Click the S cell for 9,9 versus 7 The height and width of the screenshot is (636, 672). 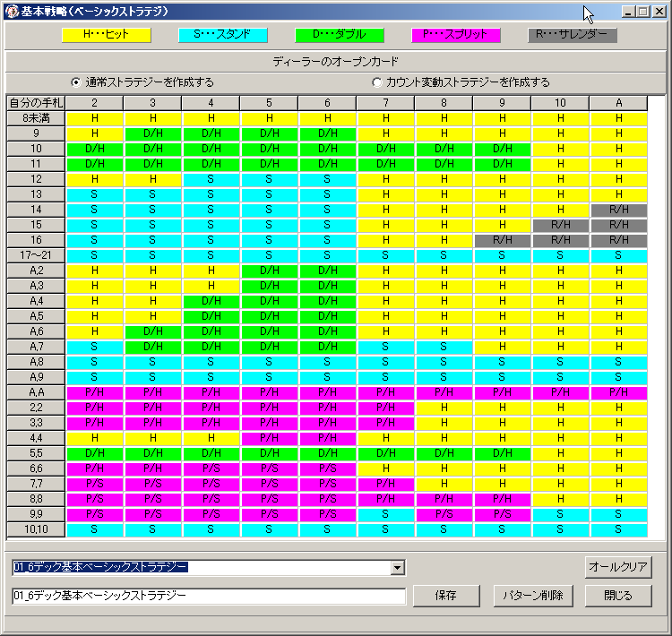point(385,514)
